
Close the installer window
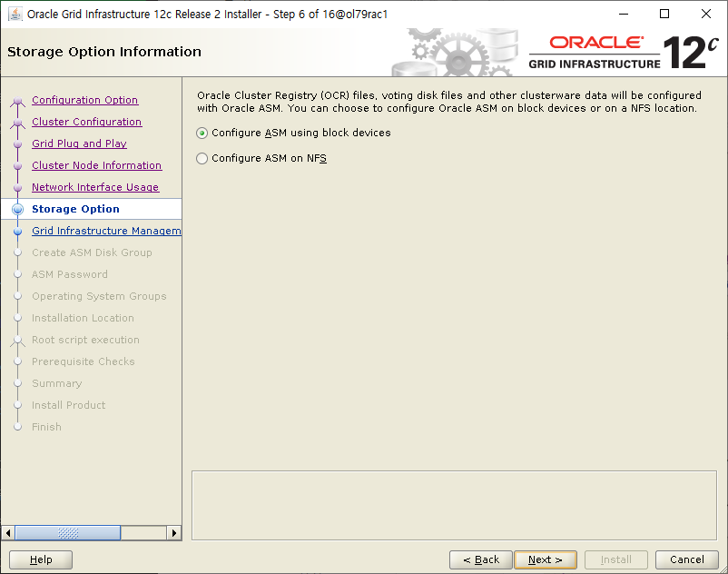click(705, 14)
